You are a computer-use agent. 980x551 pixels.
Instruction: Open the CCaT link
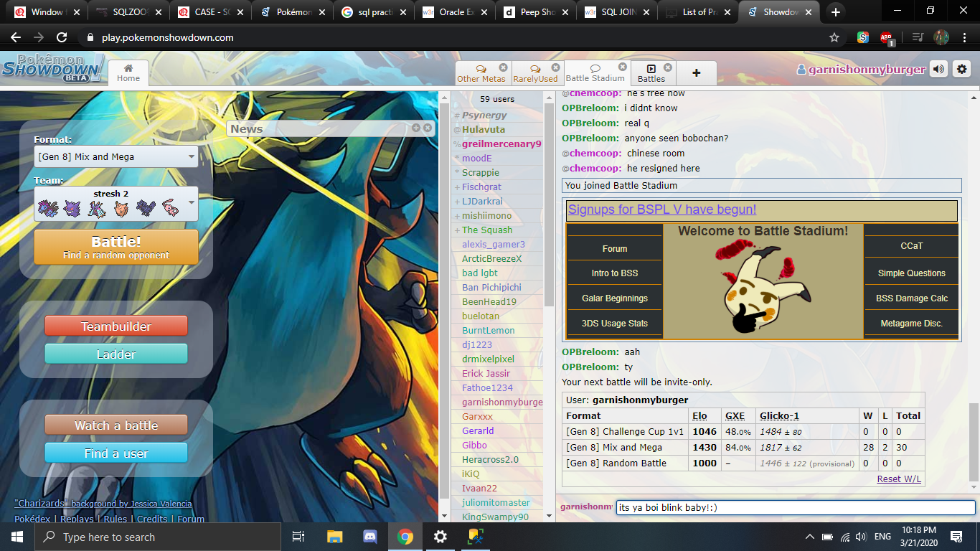[912, 245]
